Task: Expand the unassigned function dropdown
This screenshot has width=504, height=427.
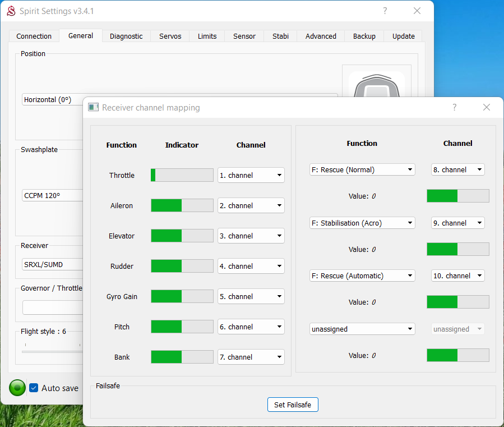Action: pos(362,329)
